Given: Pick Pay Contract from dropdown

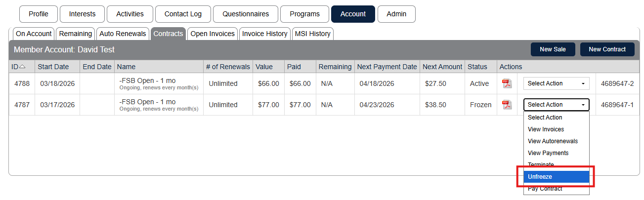Looking at the screenshot, I should pos(545,189).
